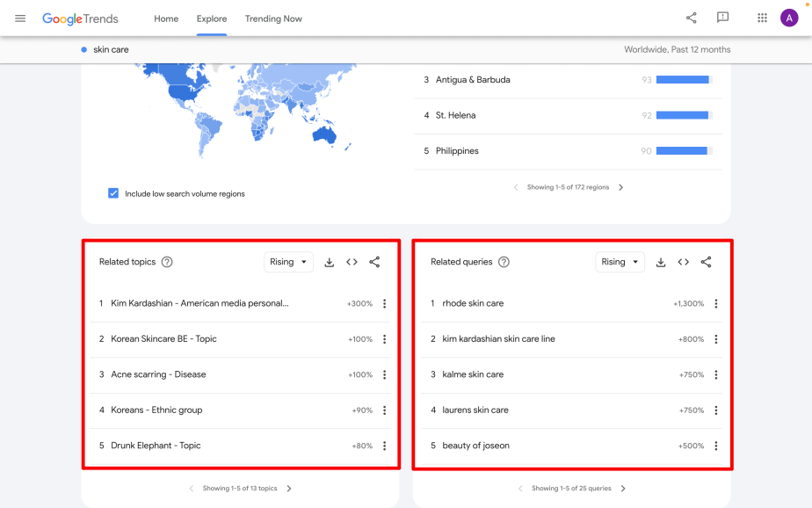This screenshot has height=508, width=812.
Task: Share the Related topics card
Action: pyautogui.click(x=374, y=262)
